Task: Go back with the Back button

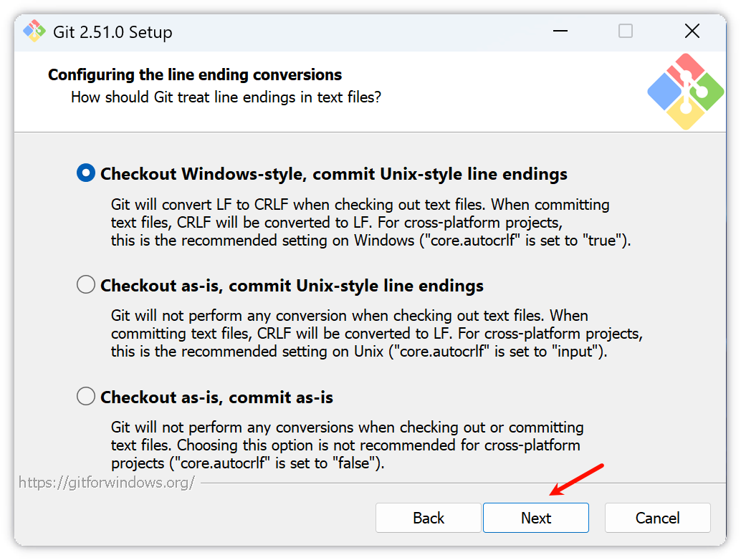Action: 429,518
